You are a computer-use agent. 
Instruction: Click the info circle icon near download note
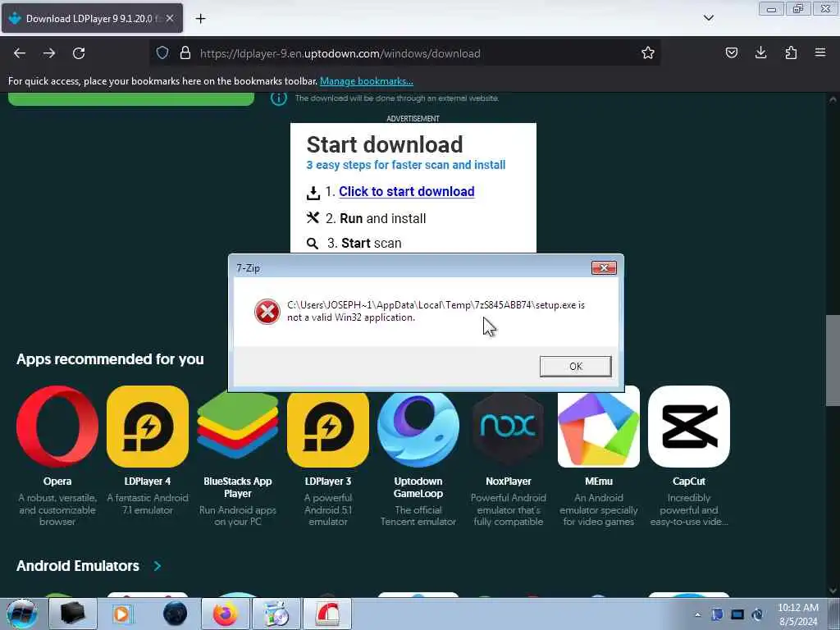click(278, 98)
